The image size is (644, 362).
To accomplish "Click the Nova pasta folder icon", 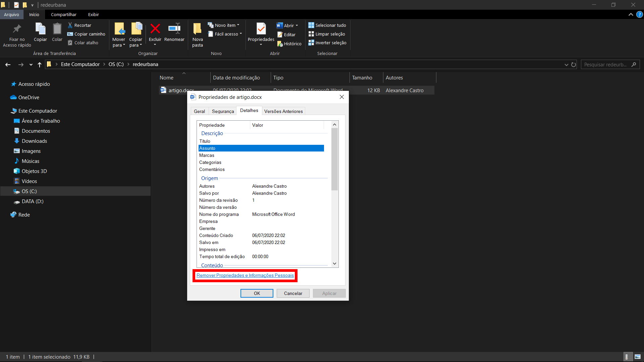I will pyautogui.click(x=197, y=29).
